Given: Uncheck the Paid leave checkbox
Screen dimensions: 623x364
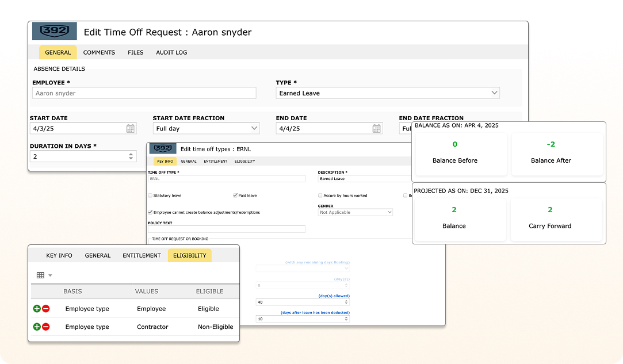Looking at the screenshot, I should pyautogui.click(x=235, y=196).
